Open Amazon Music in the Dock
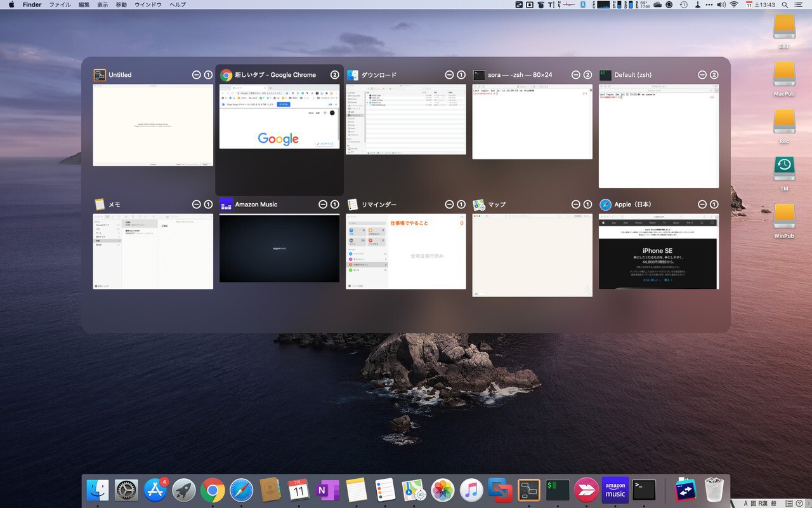Image resolution: width=812 pixels, height=508 pixels. pos(615,490)
